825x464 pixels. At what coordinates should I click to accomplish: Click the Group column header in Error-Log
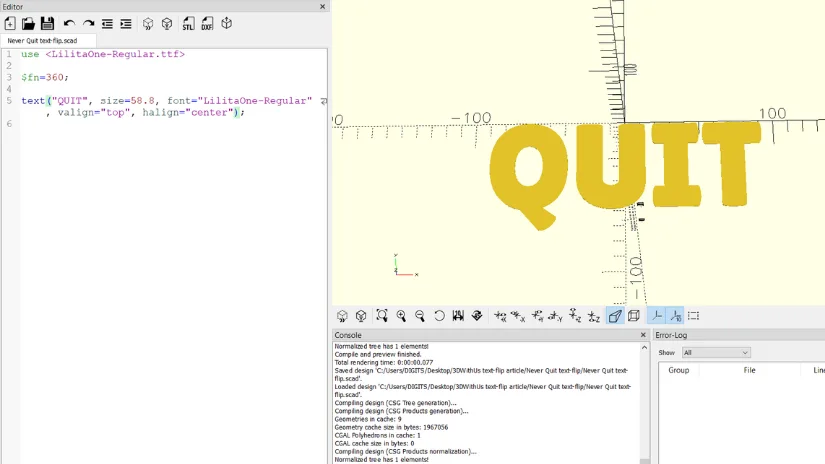[x=678, y=370]
